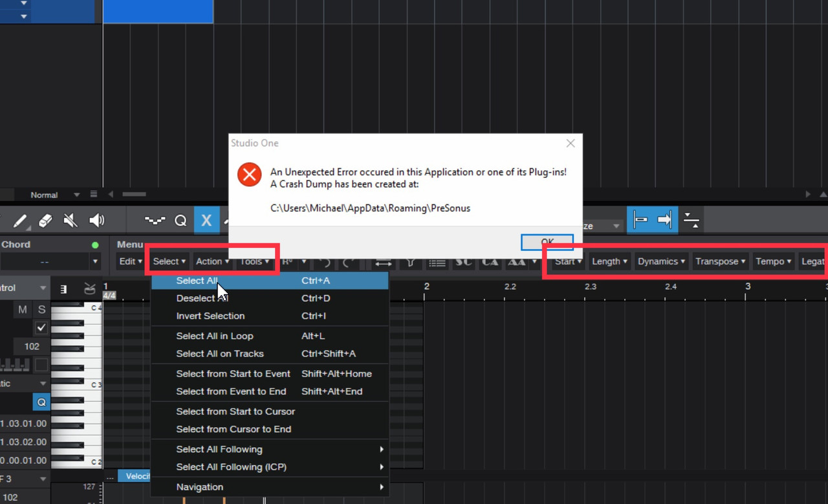Image resolution: width=828 pixels, height=504 pixels.
Task: Mute the track with M button
Action: coord(23,309)
